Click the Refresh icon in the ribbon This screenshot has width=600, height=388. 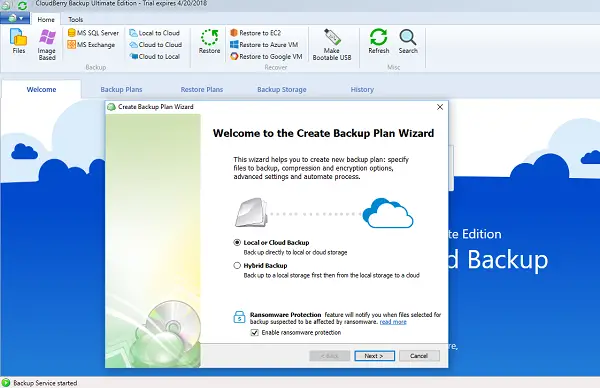point(378,41)
